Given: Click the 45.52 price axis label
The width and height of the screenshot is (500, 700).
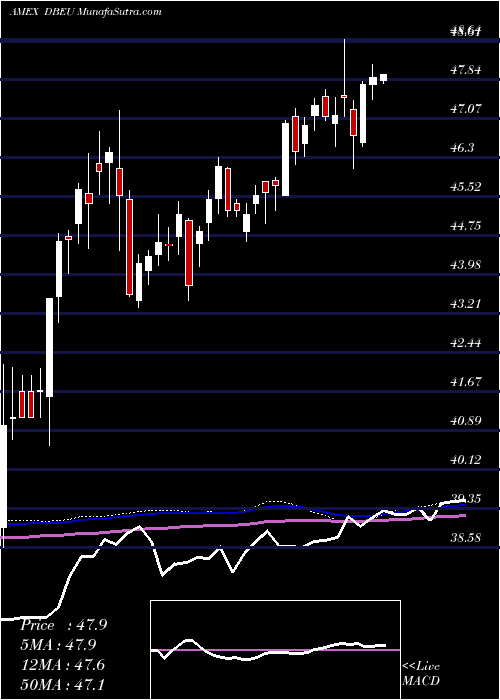Looking at the screenshot, I should coord(466,187).
